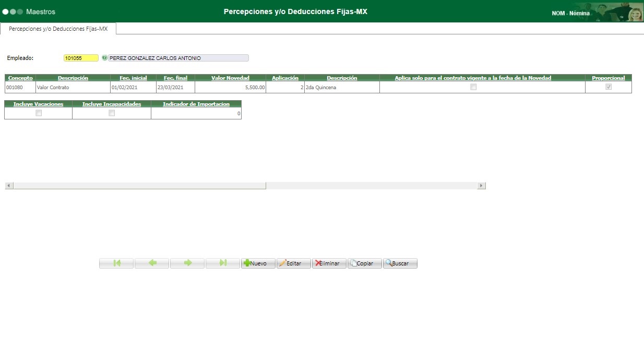Select the value 5,500.00
Viewport: 644px width, 364px height.
[230, 87]
